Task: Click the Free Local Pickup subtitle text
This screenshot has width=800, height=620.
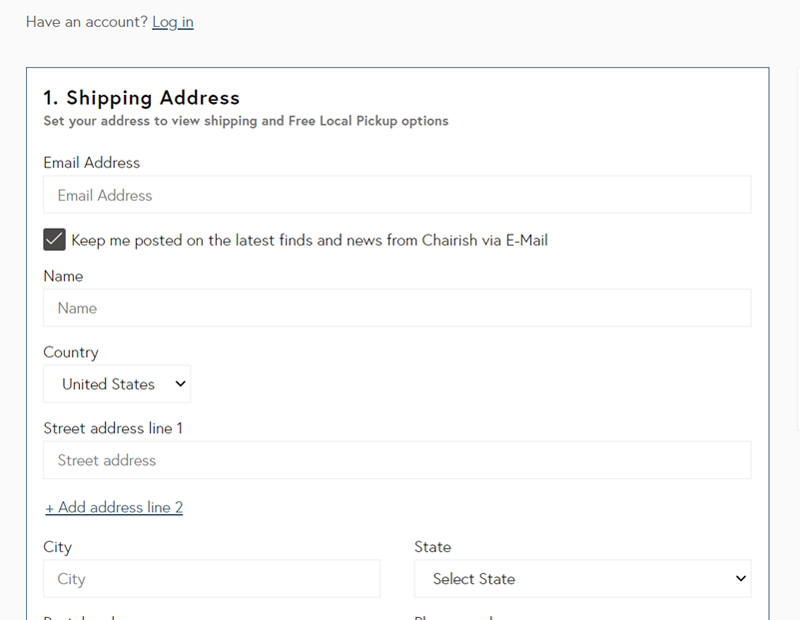Action: pyautogui.click(x=246, y=121)
